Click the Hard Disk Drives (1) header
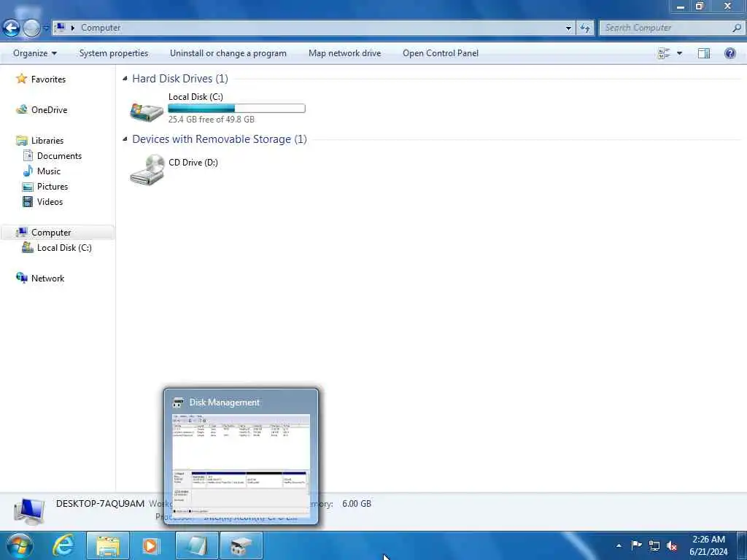747x560 pixels. pos(180,79)
